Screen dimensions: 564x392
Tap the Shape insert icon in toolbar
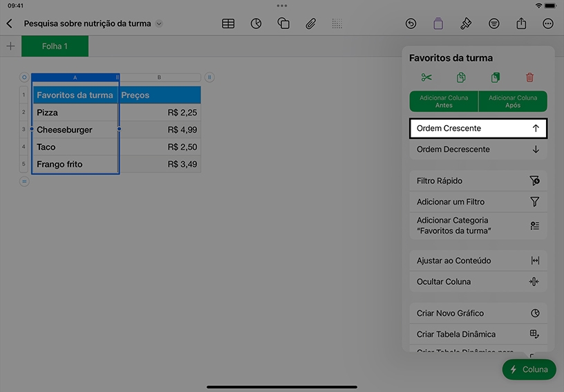[x=283, y=24]
